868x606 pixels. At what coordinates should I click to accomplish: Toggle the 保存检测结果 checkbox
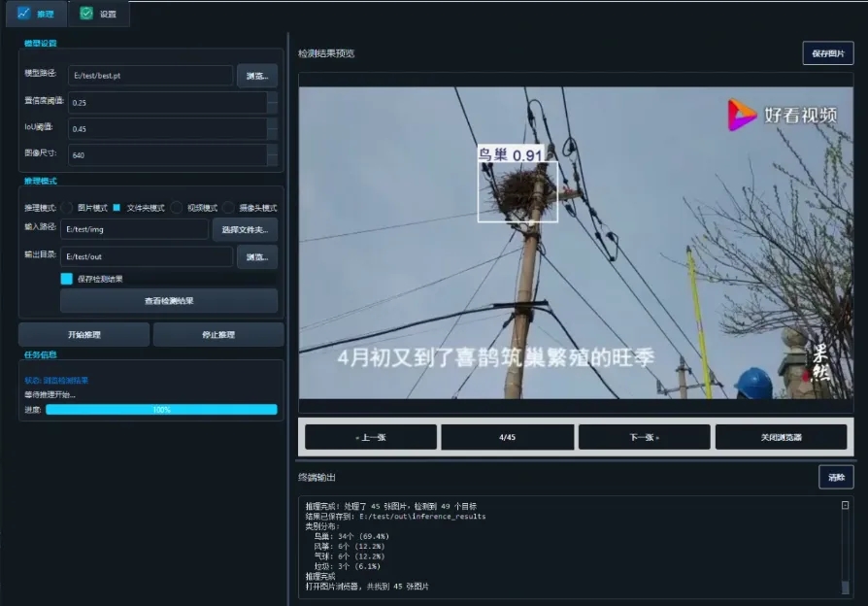[x=66, y=279]
